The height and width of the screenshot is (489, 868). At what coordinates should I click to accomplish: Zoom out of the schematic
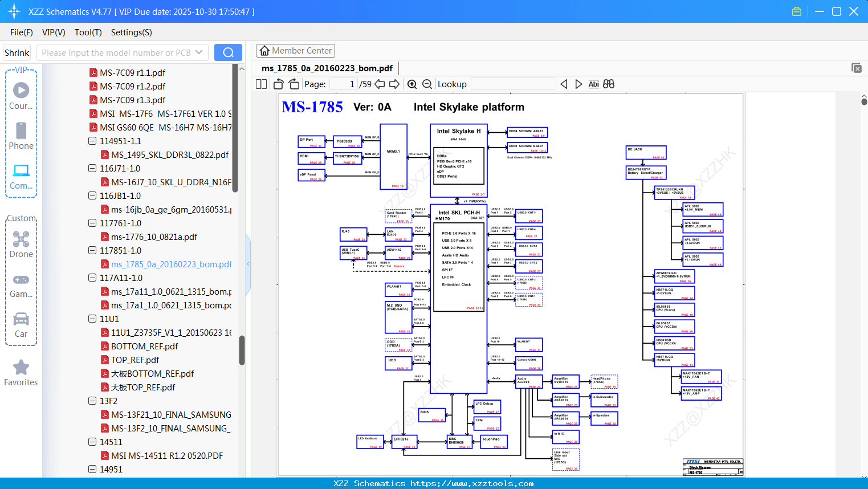(x=427, y=84)
